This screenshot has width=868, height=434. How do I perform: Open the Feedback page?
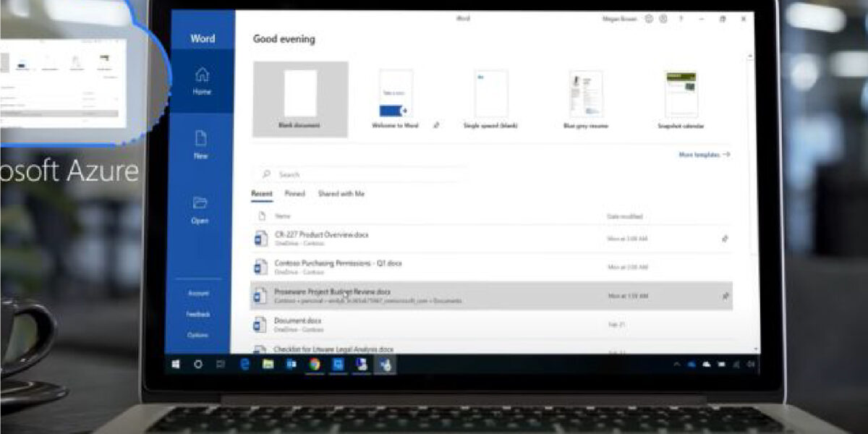point(198,314)
